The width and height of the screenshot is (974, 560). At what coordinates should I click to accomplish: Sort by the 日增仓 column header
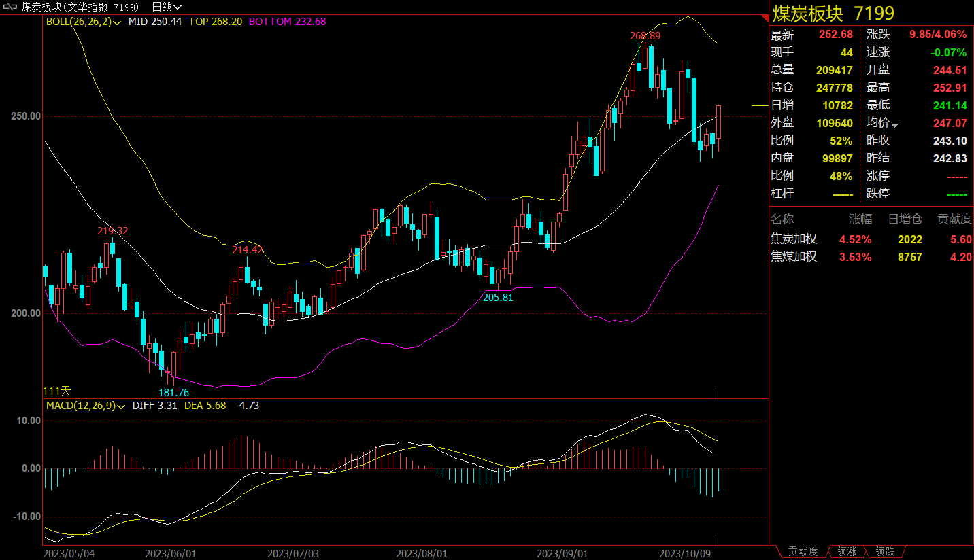tap(905, 220)
